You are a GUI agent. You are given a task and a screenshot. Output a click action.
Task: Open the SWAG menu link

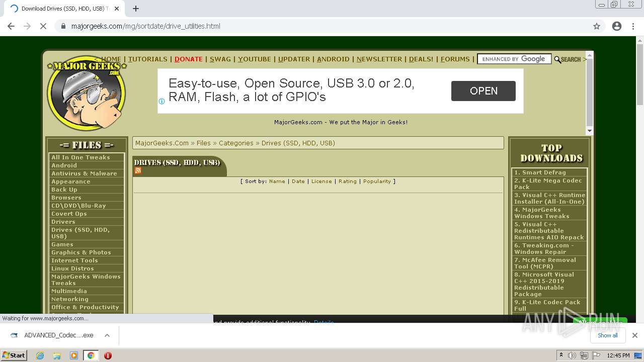[x=220, y=59]
